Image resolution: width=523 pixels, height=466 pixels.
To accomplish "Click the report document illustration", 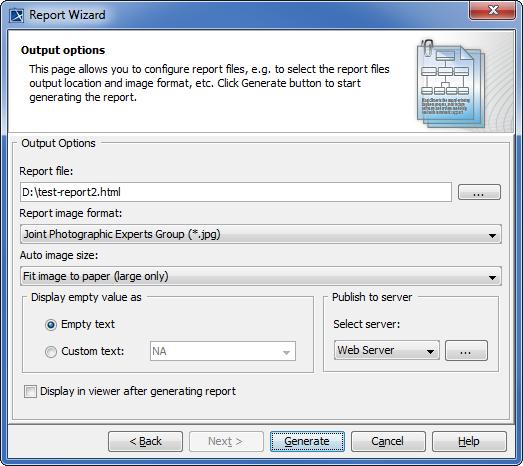I will coord(451,83).
